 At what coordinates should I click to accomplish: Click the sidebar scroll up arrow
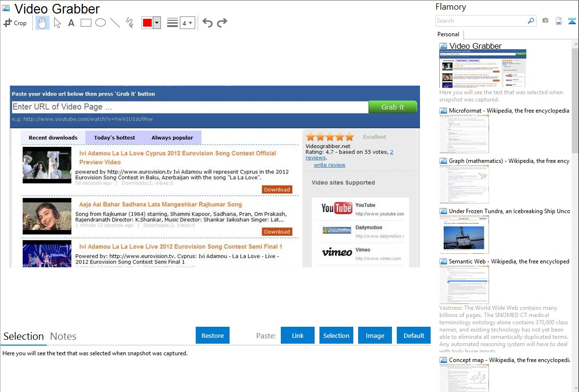pos(575,44)
